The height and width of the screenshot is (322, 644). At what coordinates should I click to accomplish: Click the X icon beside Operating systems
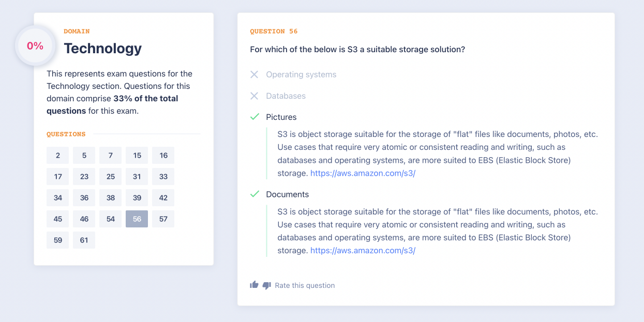[254, 74]
